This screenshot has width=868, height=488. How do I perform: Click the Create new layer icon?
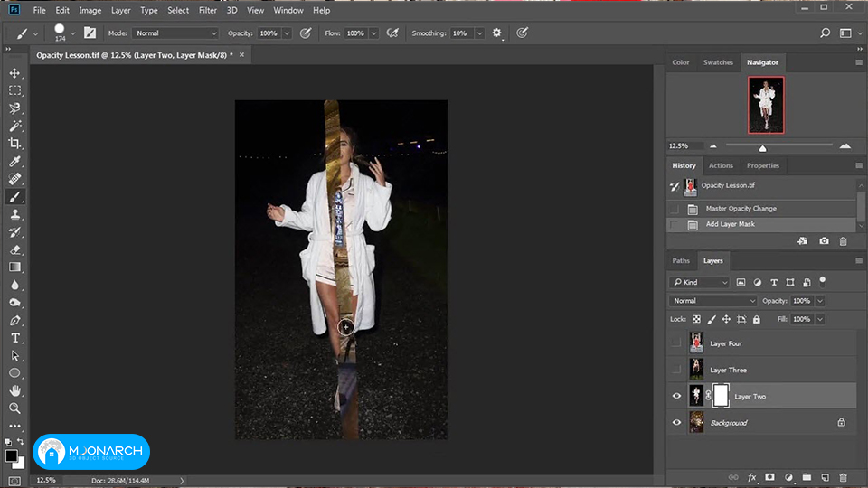825,477
